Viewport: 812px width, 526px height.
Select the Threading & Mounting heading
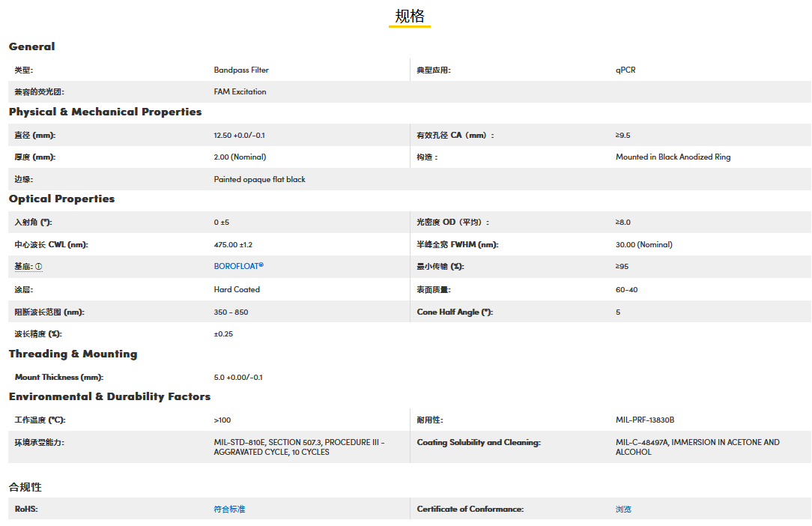tap(73, 354)
